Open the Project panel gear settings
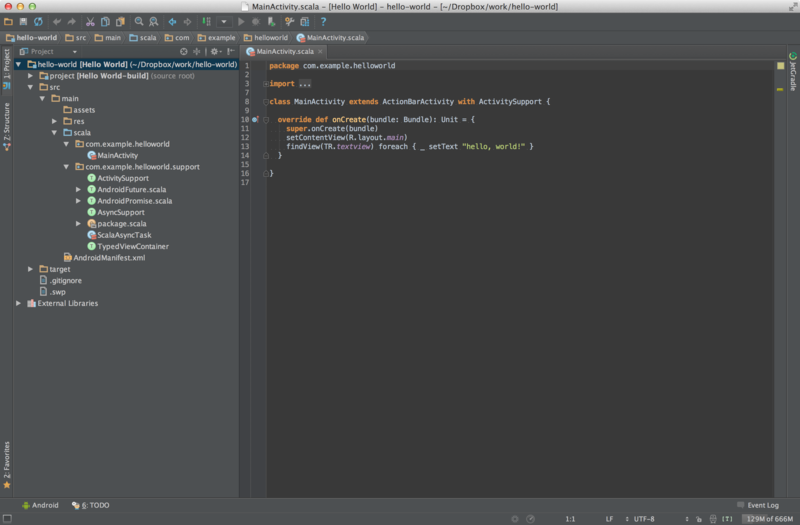Screen dimensions: 800x525 pos(215,52)
